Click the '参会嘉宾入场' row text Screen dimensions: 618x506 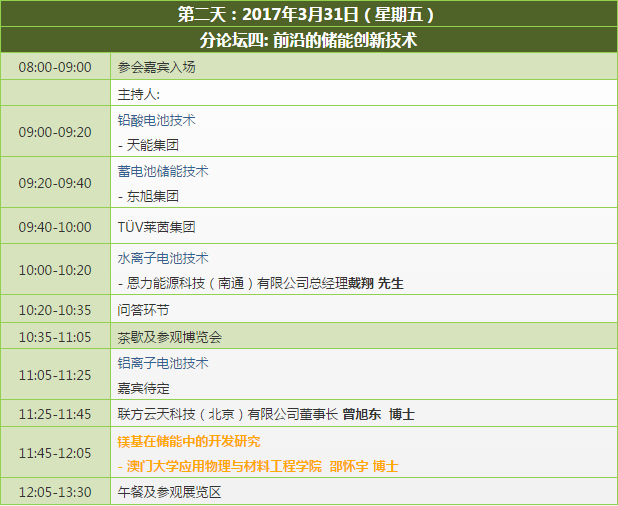[x=156, y=67]
